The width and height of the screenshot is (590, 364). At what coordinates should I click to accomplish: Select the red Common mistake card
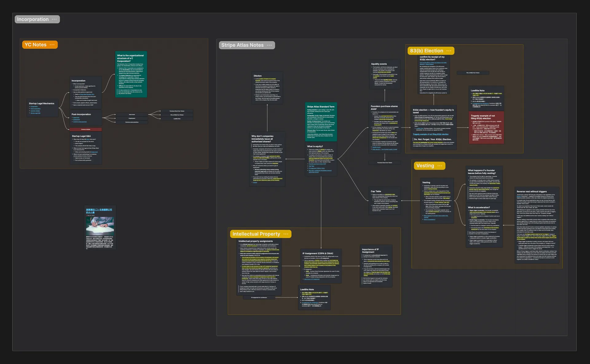[x=86, y=130]
